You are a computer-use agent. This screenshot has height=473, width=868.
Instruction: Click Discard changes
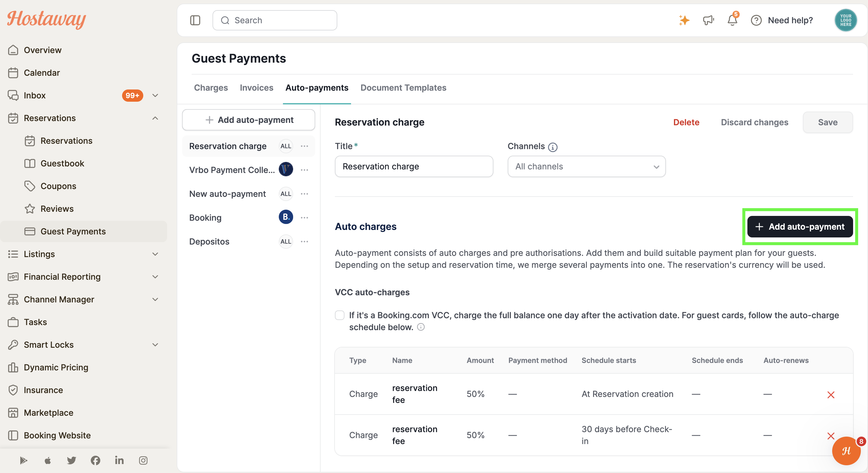755,122
